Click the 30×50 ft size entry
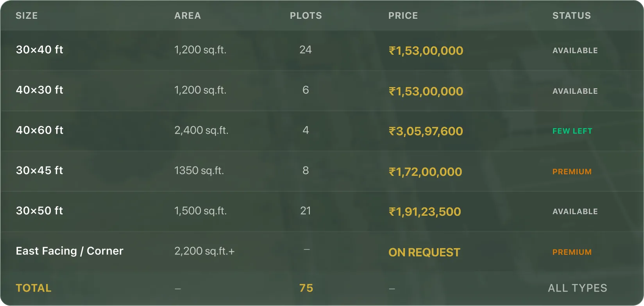644x306 pixels. 39,211
